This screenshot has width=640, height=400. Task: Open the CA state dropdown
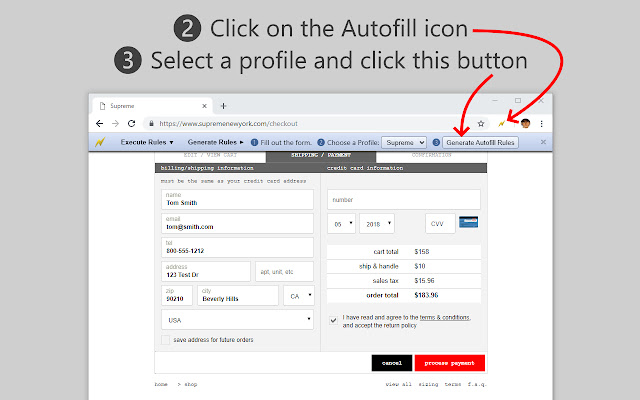299,296
